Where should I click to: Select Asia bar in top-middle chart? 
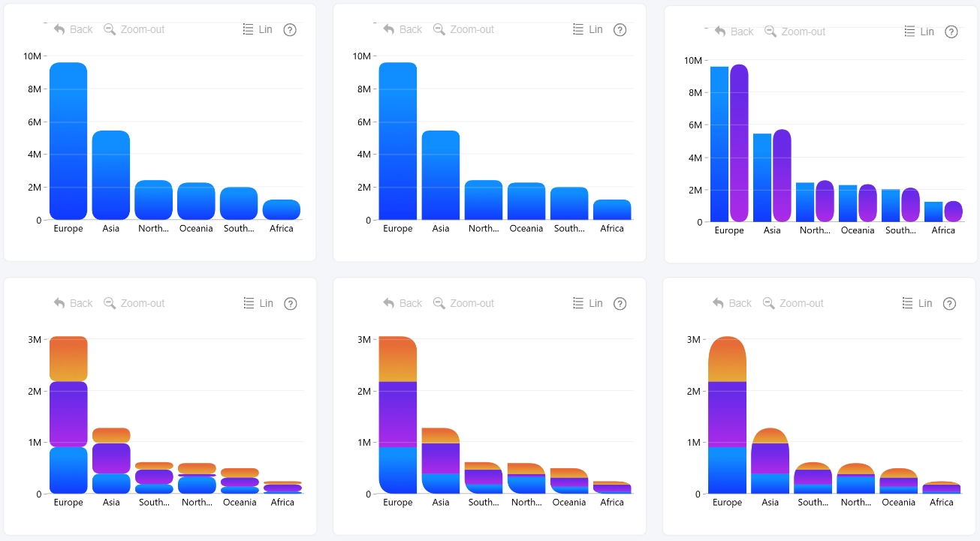click(x=441, y=175)
